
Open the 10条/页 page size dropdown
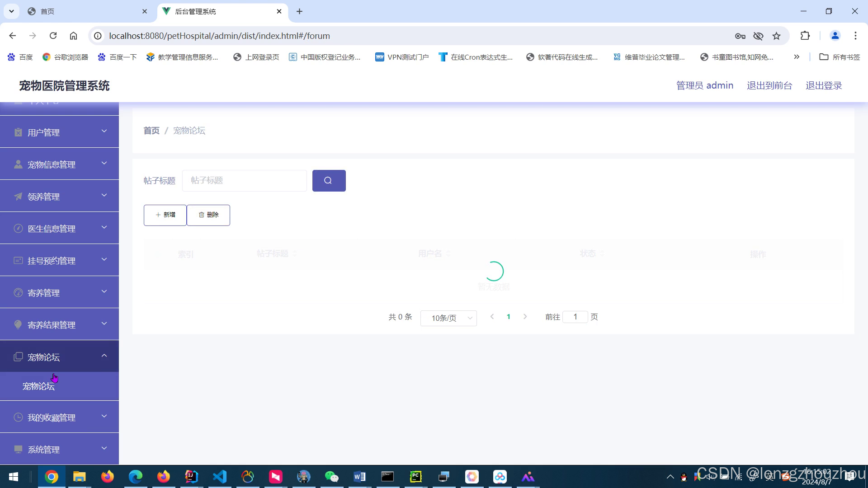448,318
